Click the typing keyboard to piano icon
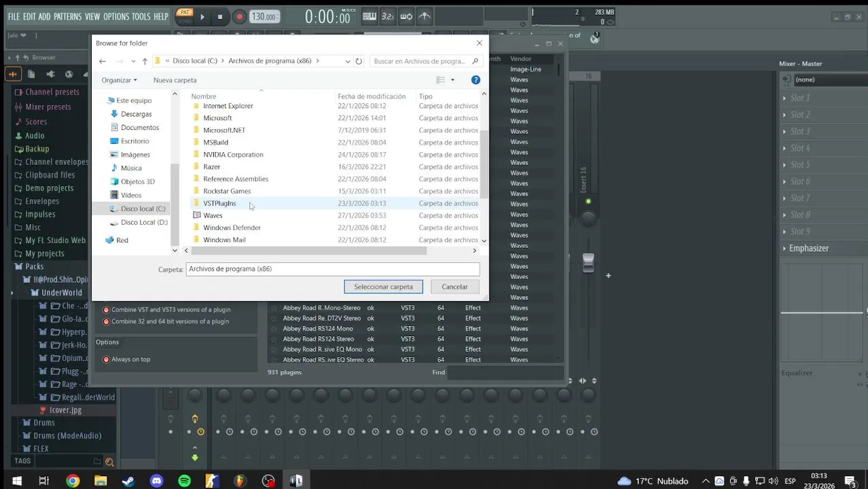 click(369, 16)
